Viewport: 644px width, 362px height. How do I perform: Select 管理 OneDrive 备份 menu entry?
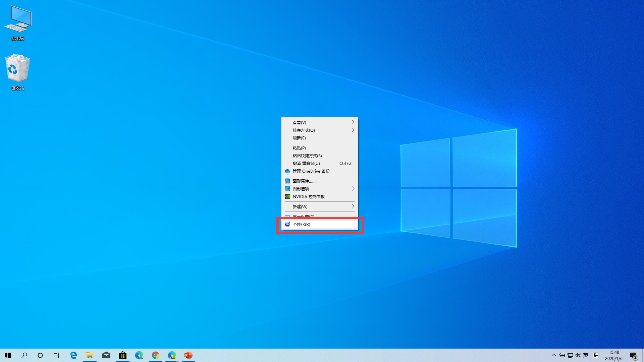tap(319, 171)
